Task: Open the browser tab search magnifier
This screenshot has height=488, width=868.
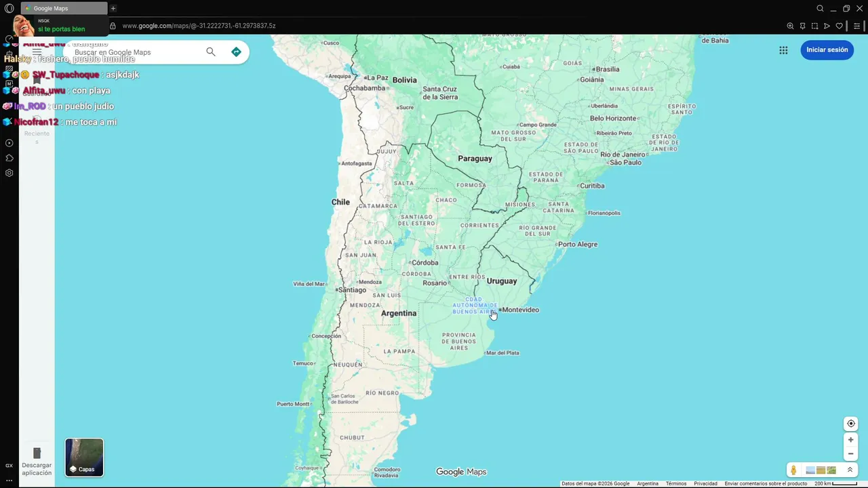Action: (x=820, y=8)
